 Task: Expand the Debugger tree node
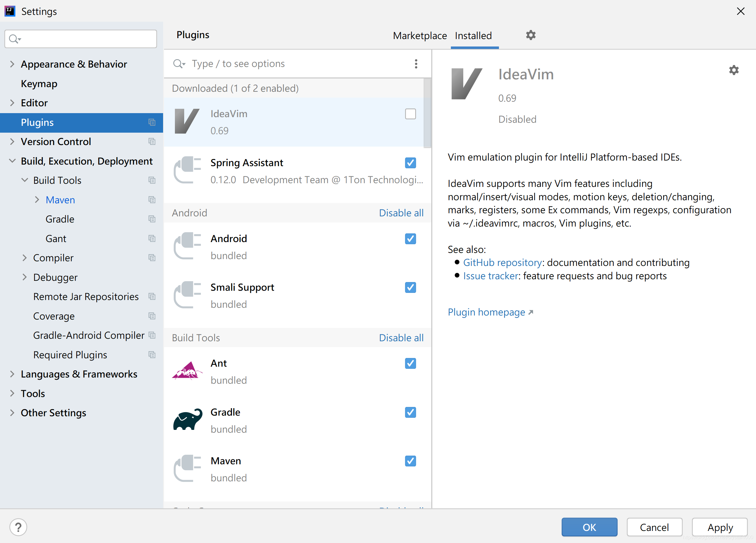point(24,277)
